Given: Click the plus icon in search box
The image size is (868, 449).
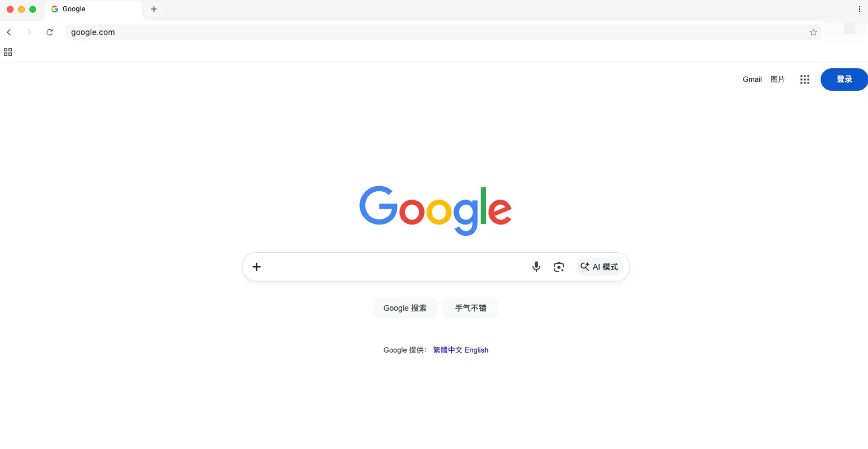Looking at the screenshot, I should pos(257,267).
